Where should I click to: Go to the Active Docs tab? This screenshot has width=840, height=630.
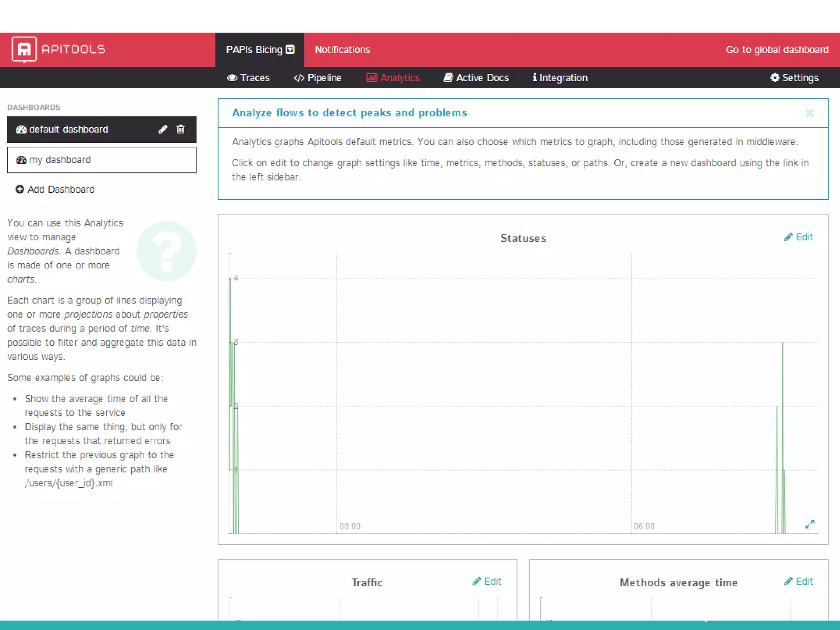point(476,78)
